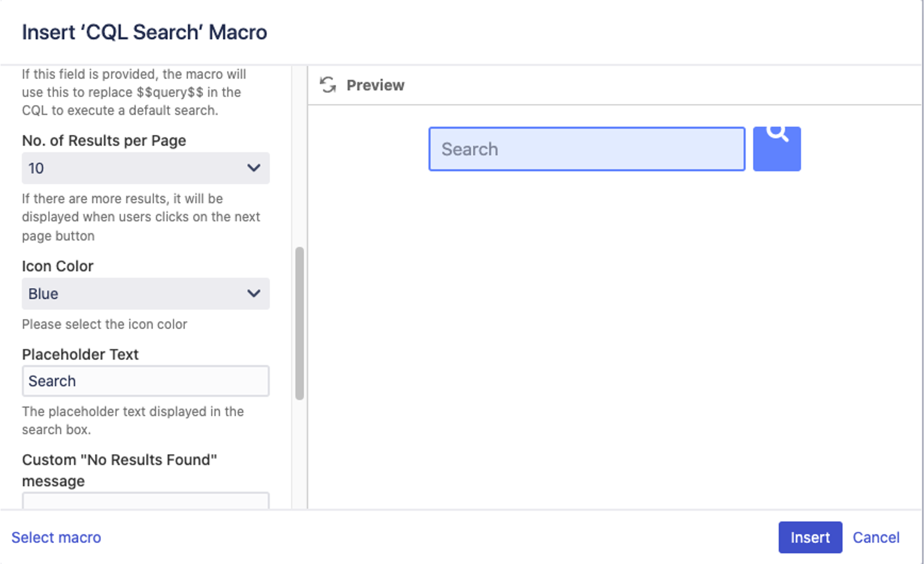Focus the Placeholder Text input field
The width and height of the screenshot is (924, 564).
145,381
